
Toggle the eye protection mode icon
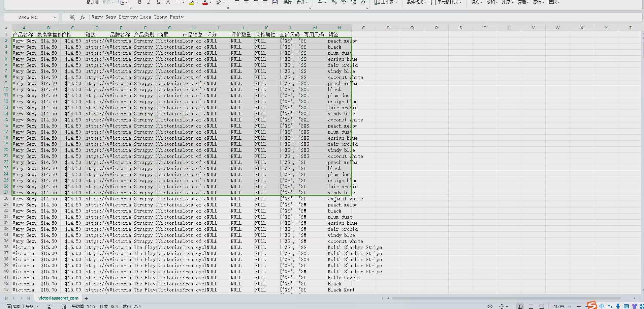click(490, 306)
